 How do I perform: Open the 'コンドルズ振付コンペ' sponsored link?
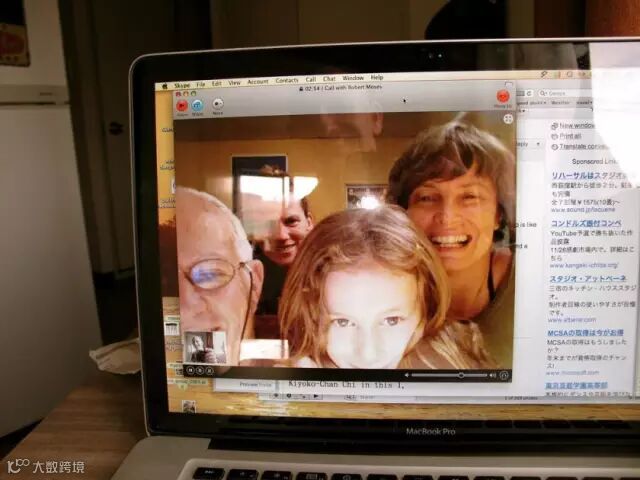(586, 224)
